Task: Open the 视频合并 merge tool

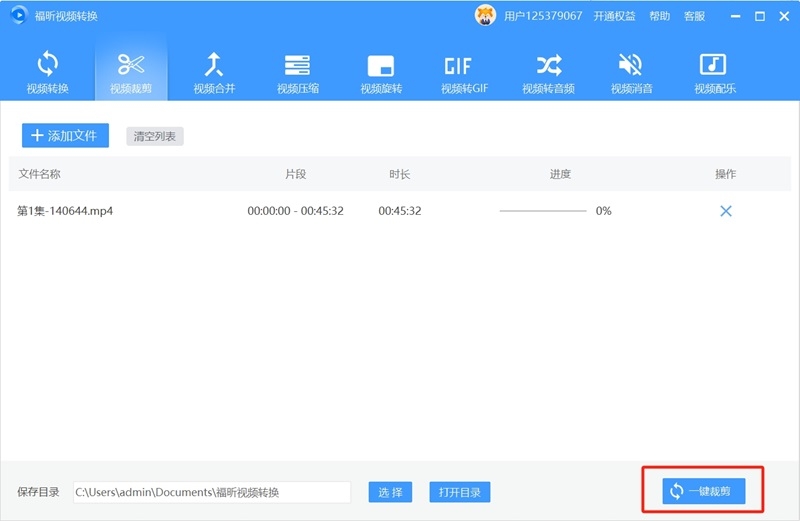Action: [214, 72]
